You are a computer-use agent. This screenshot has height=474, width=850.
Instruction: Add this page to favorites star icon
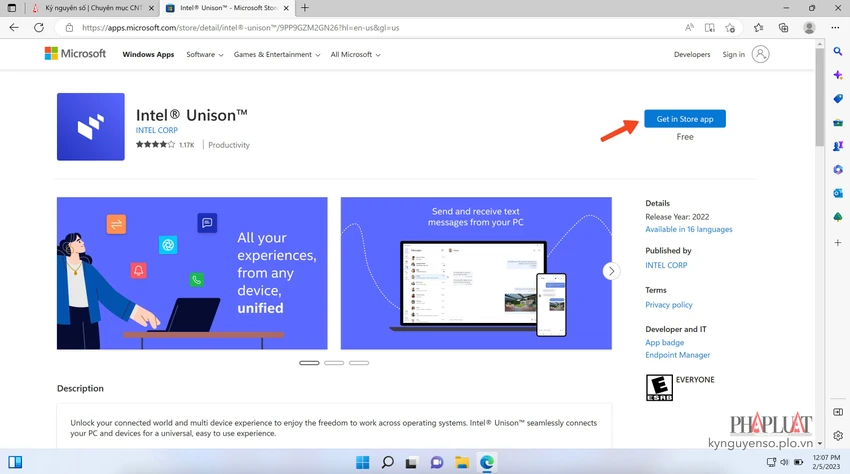[x=730, y=28]
